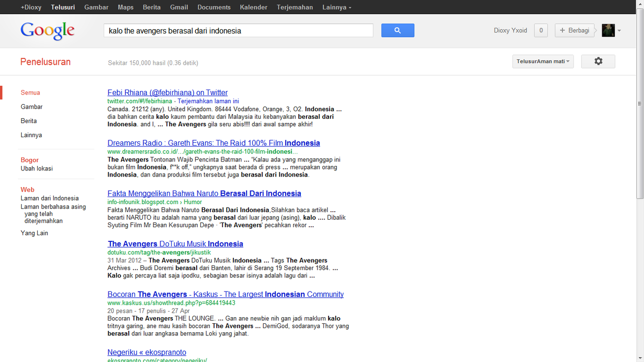Open Berita from the top bar
644x362 pixels.
(152, 7)
